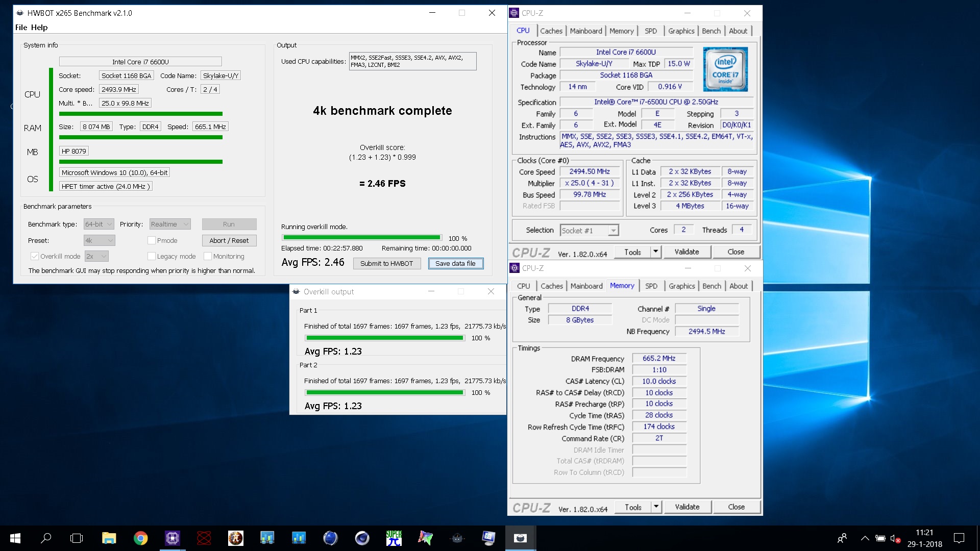Screen dimensions: 980x551
Task: Open the File menu in HWBOT
Action: [21, 28]
